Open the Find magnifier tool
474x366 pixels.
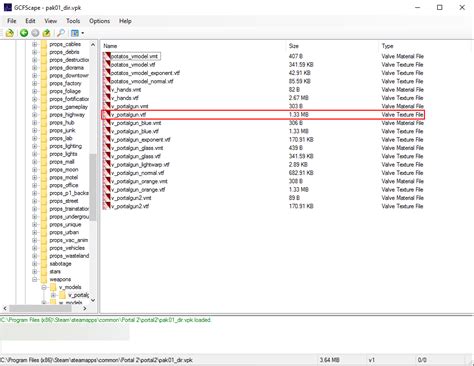61,33
